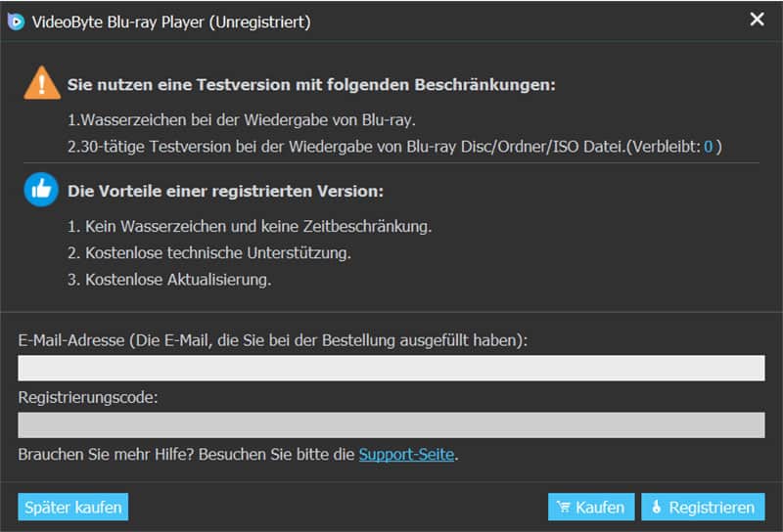Click the window title 'VideoByte Blu-ray Player (Unregistriert)'
This screenshot has height=532, width=783.
click(171, 22)
